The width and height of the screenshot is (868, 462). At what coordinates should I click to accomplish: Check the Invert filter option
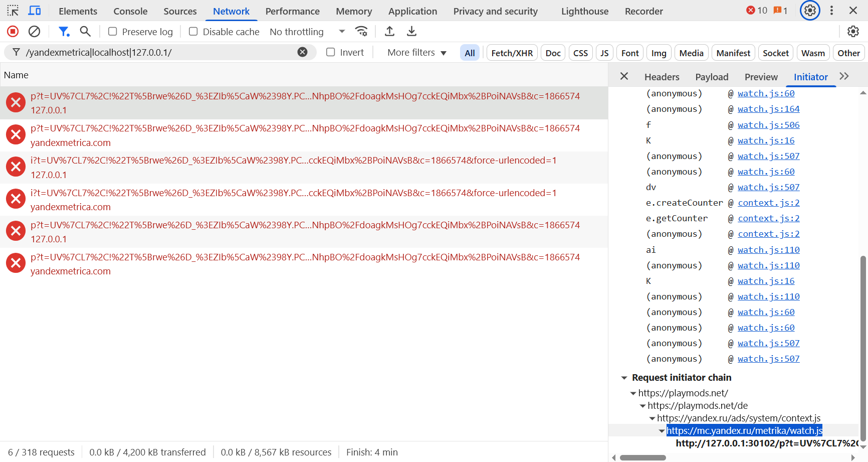coord(331,52)
